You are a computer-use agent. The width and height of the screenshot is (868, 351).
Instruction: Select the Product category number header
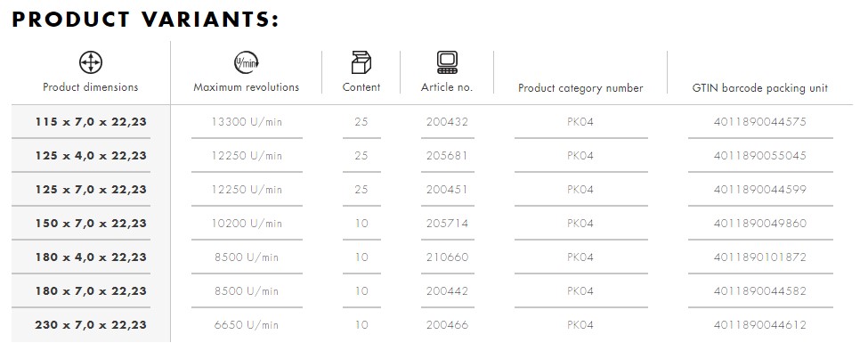[580, 88]
